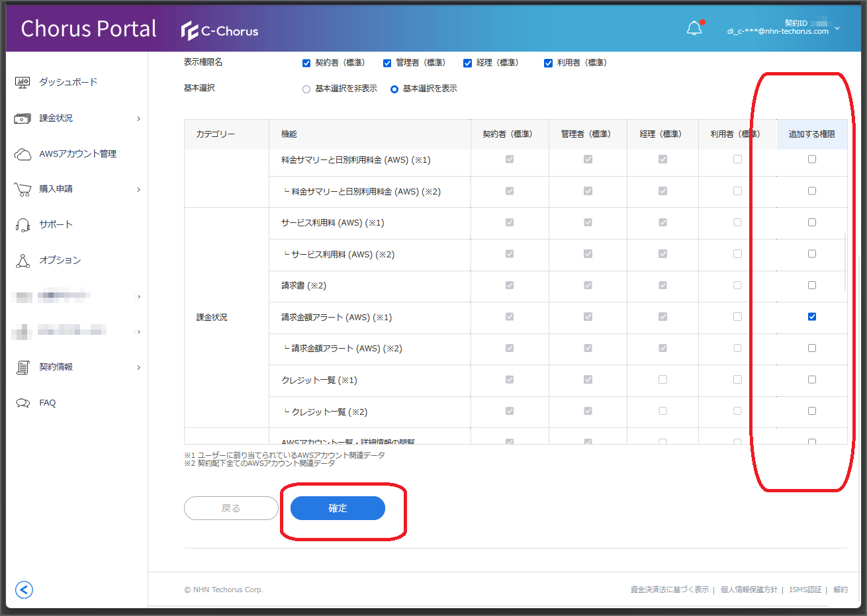The image size is (867, 616).
Task: Open the notification bell icon
Action: (x=694, y=28)
